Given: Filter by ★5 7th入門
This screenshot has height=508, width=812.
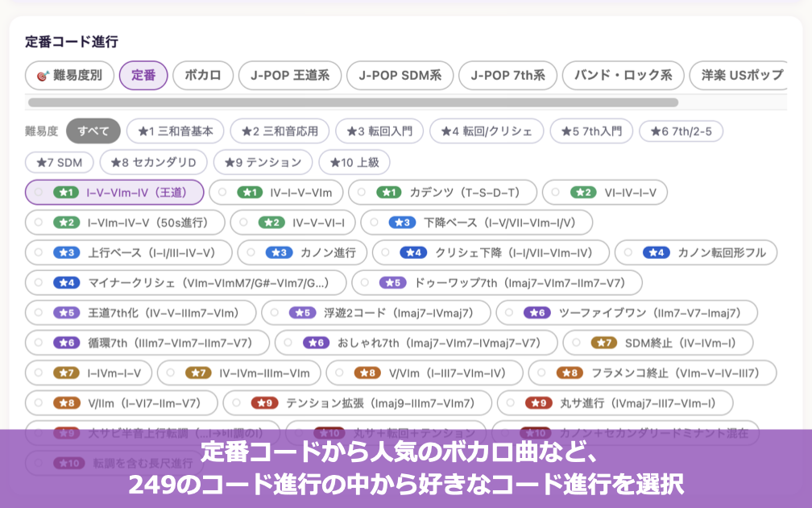Looking at the screenshot, I should (x=591, y=131).
